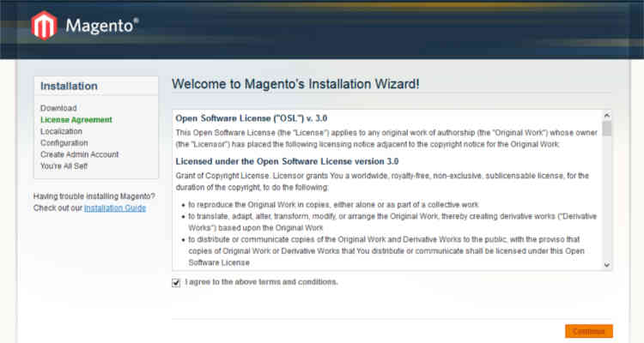
Task: Click the license box scroll down arrow
Action: pyautogui.click(x=607, y=265)
